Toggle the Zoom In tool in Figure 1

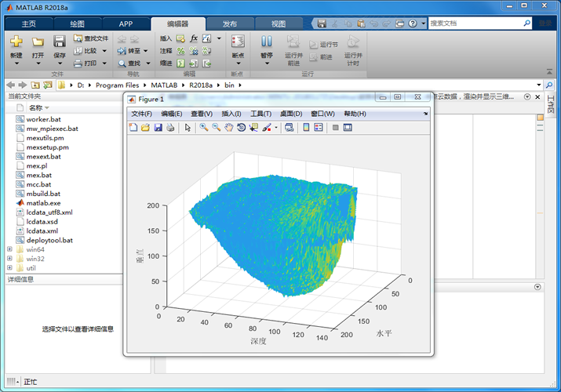pyautogui.click(x=204, y=127)
